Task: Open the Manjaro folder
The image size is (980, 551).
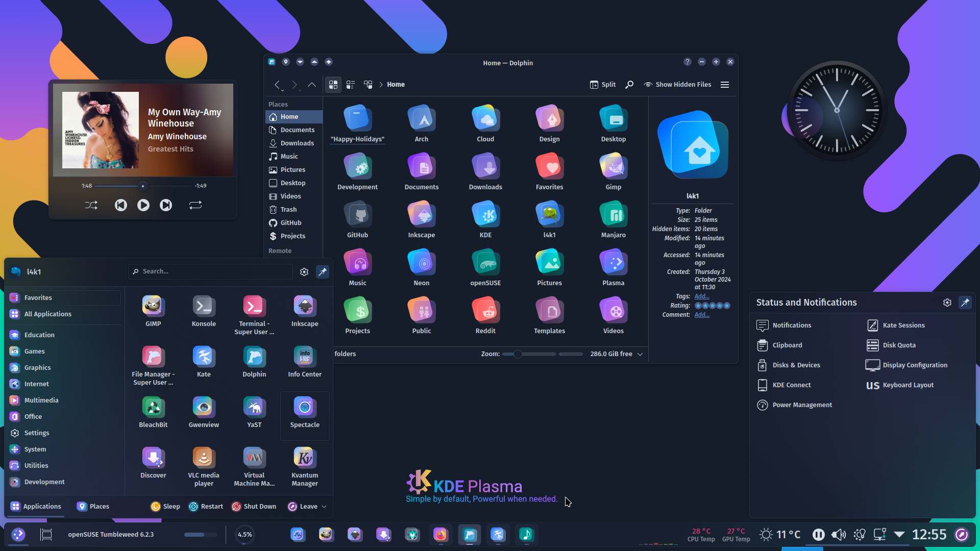Action: point(614,219)
